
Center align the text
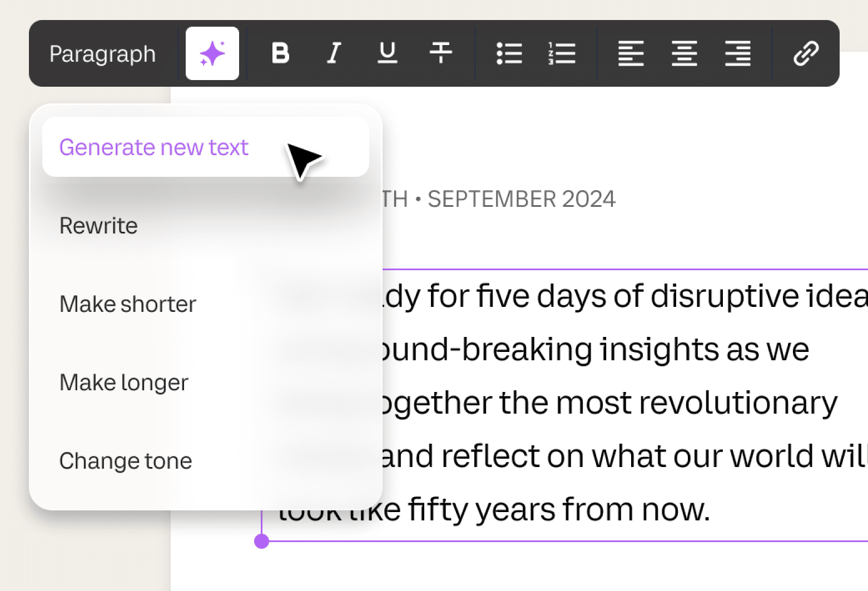684,54
